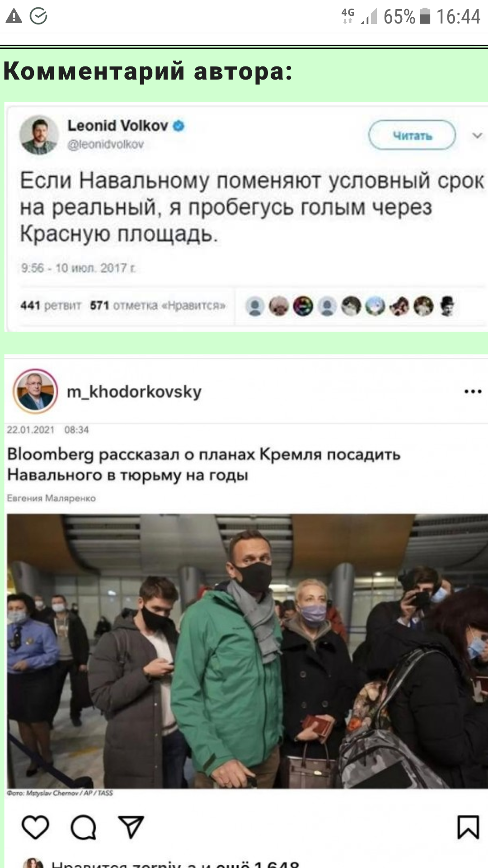Expand chevron next to Читать button
Viewport: 488px width, 868px height.
(x=477, y=135)
